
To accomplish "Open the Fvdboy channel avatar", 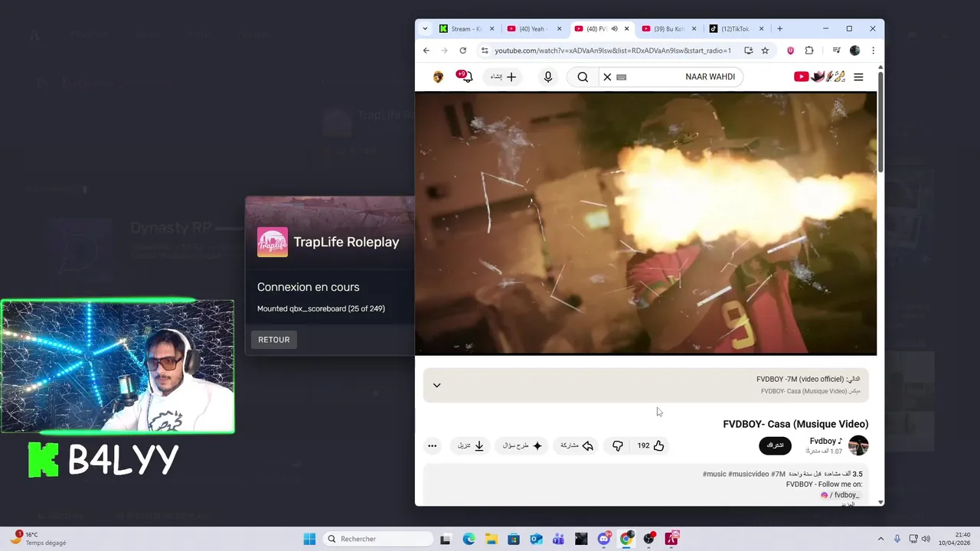I will coord(858,445).
